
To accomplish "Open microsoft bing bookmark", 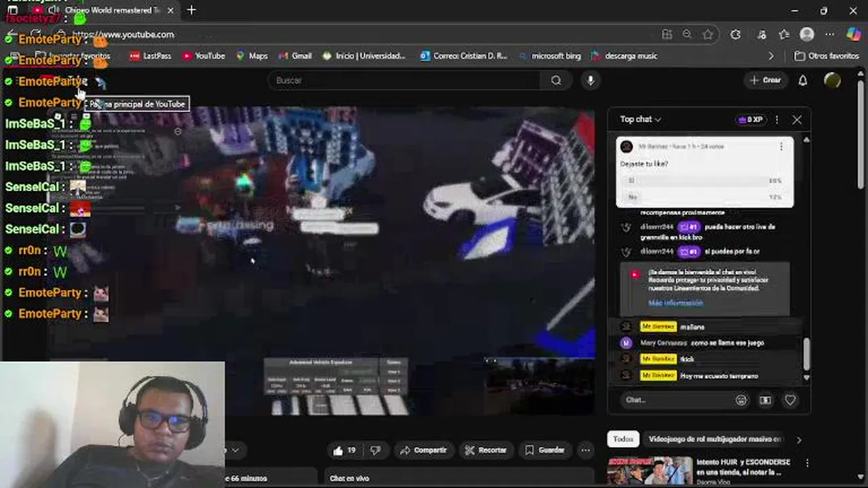I will 549,56.
